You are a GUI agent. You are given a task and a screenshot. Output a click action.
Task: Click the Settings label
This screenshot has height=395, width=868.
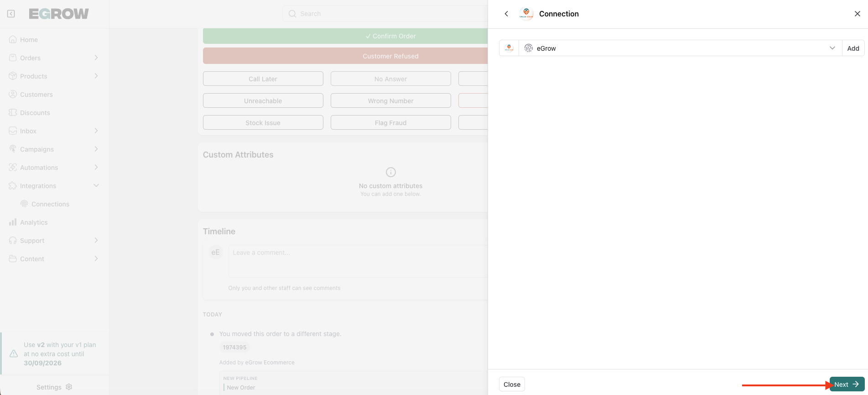[x=49, y=387]
